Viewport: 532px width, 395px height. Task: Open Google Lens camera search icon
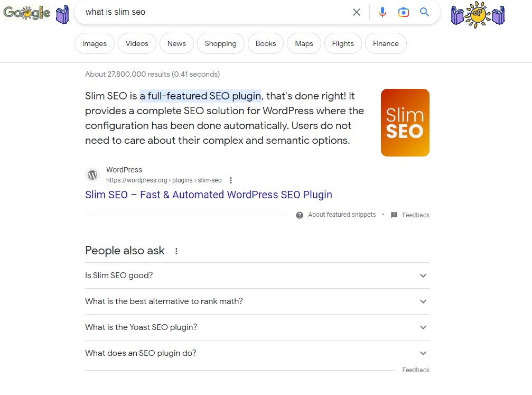click(404, 12)
